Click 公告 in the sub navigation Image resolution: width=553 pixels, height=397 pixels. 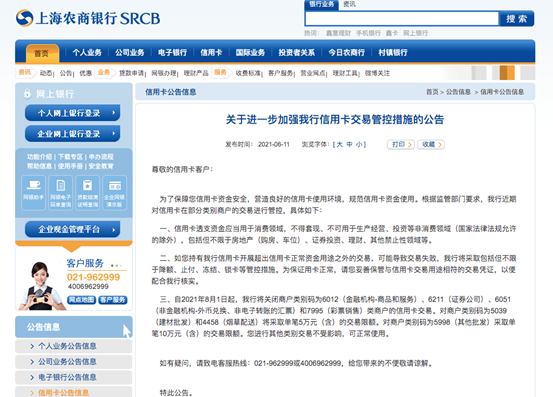(66, 73)
